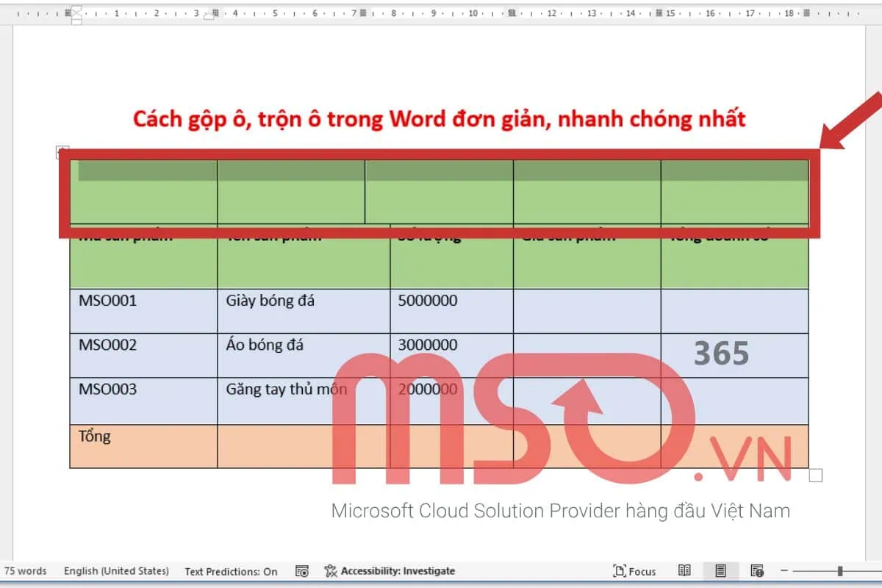Click the table resize handle square
The image size is (882, 588).
[x=815, y=476]
